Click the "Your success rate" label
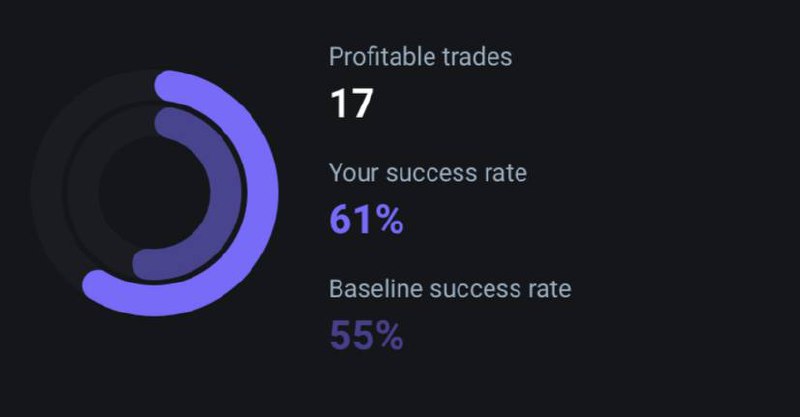The image size is (800, 417). coord(428,173)
